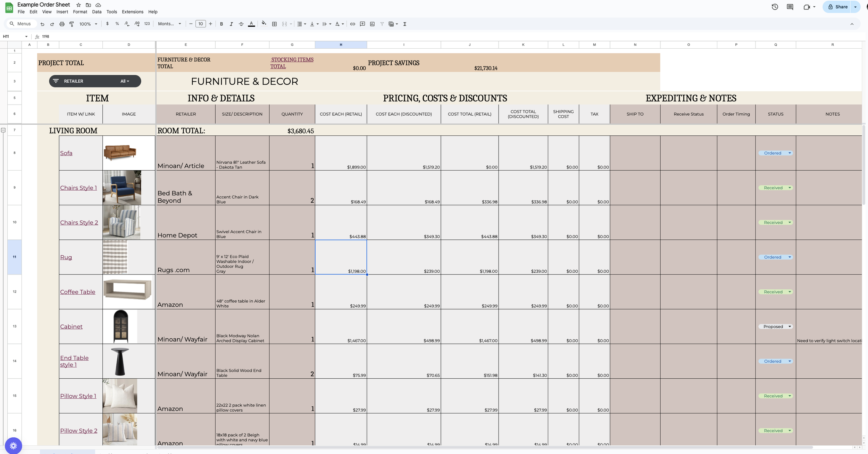Apply strikethrough formatting
The image size is (868, 454).
pos(241,24)
